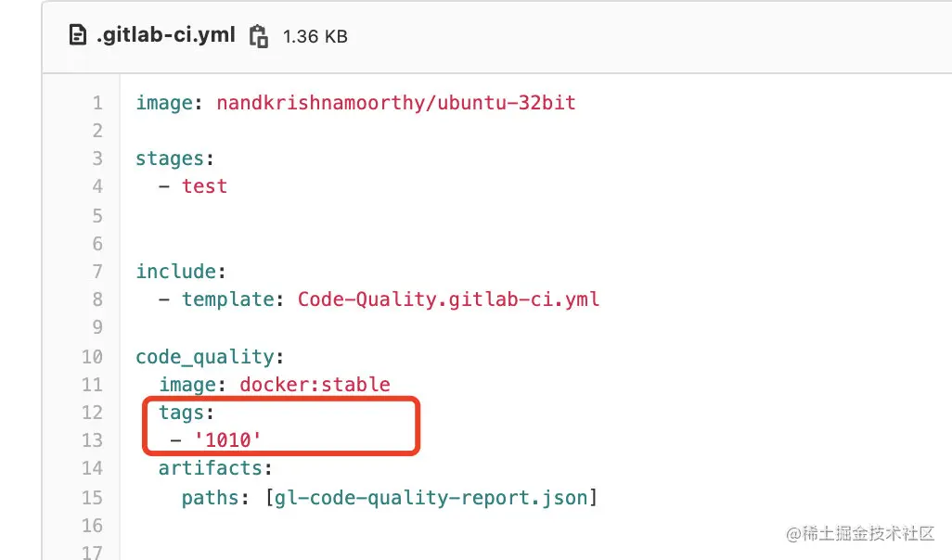Copy file path with the clipboard icon
Screen dimensions: 952x560
[x=259, y=36]
